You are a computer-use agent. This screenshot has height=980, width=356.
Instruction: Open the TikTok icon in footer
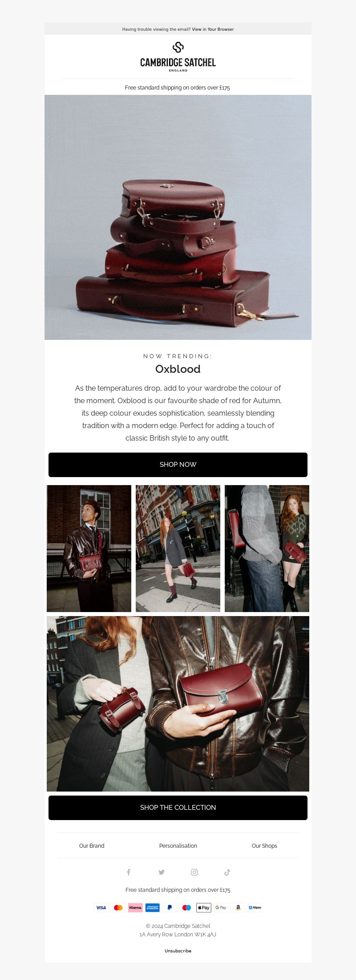coord(227,872)
